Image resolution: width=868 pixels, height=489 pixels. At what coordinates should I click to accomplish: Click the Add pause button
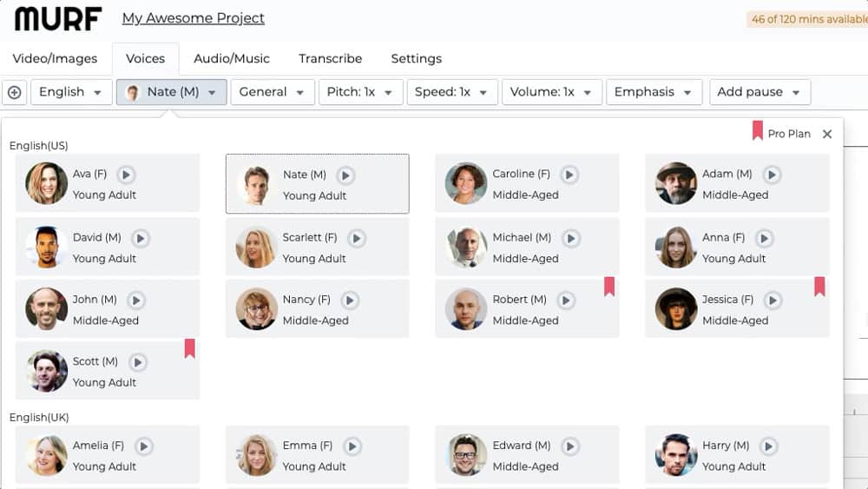pos(759,92)
